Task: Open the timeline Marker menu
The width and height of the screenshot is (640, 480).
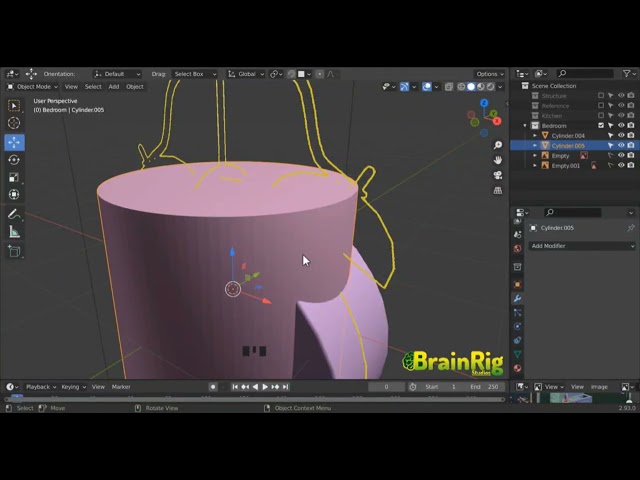Action: coord(121,387)
